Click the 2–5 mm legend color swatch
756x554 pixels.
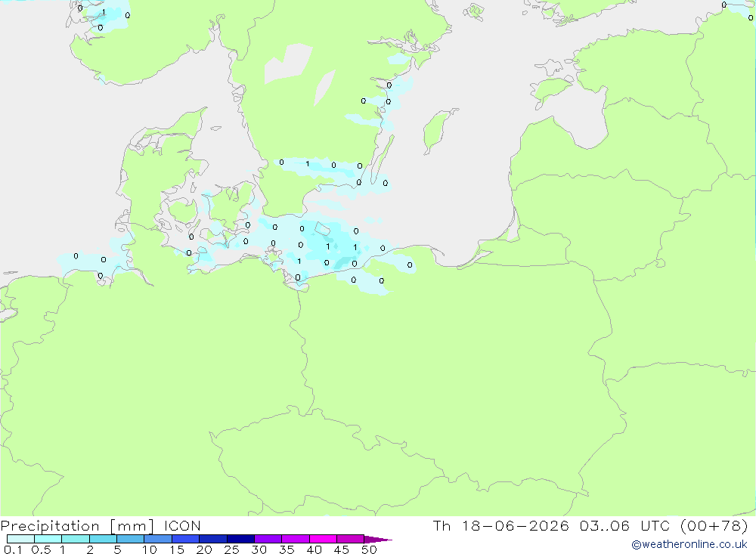pyautogui.click(x=103, y=539)
